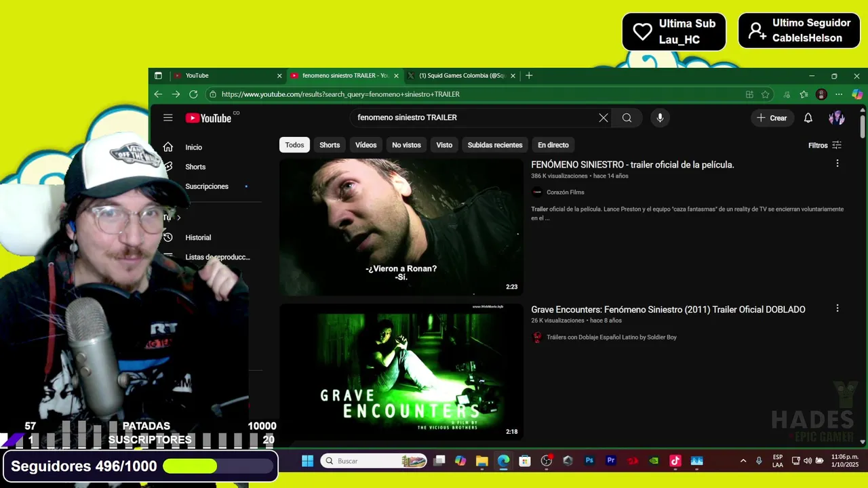
Task: Go forward with the browser forward arrow
Action: (176, 94)
